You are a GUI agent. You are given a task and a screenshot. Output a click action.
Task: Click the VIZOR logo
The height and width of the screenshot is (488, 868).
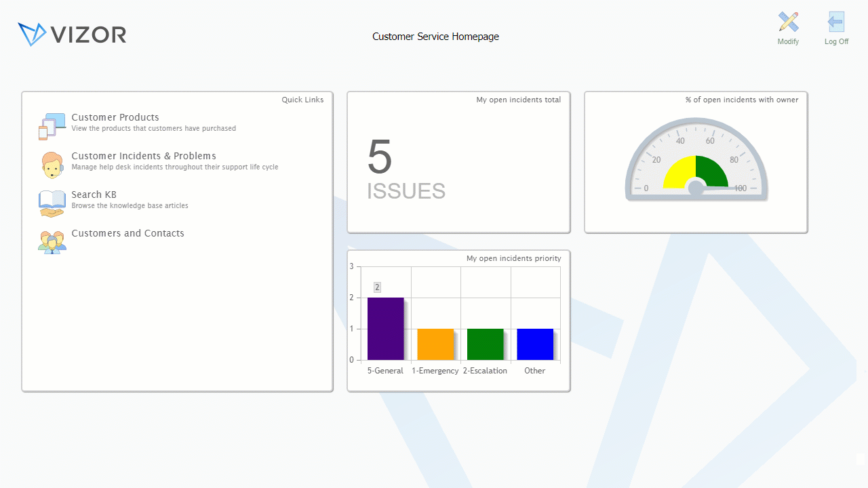pos(72,34)
